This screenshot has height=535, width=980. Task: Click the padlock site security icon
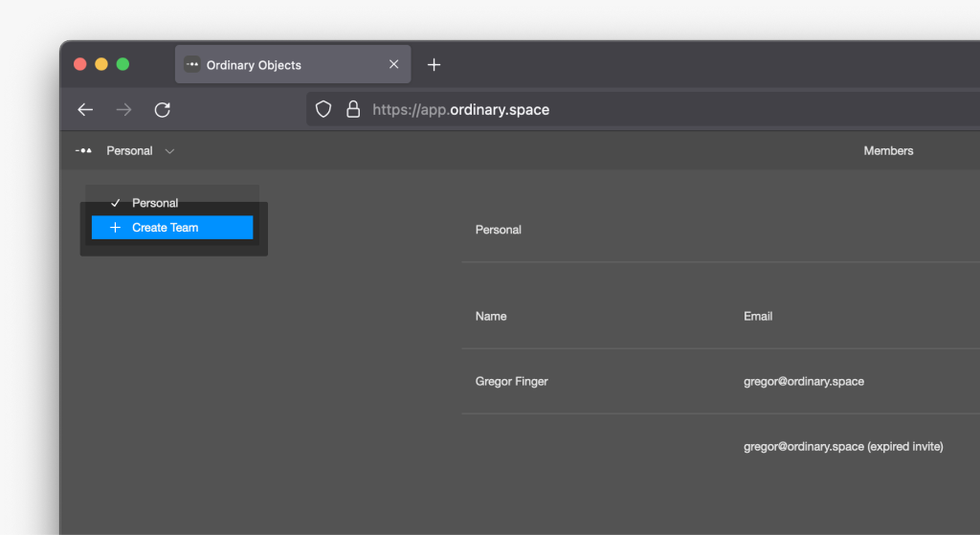coord(353,109)
